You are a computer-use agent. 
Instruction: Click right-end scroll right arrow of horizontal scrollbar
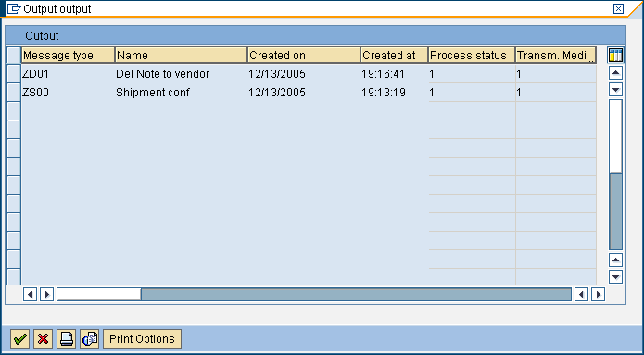coord(598,294)
